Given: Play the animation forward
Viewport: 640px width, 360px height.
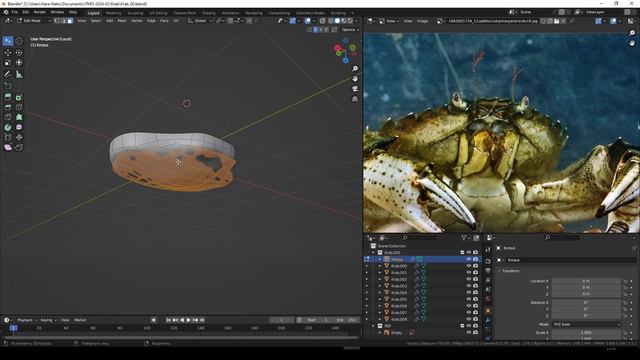Looking at the screenshot, I should pyautogui.click(x=189, y=320).
